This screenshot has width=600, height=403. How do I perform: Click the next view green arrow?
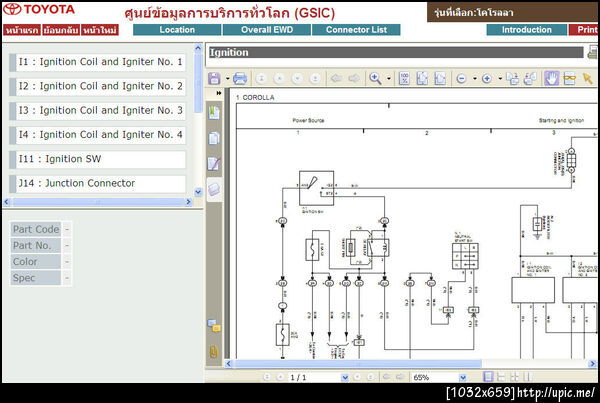tap(354, 78)
